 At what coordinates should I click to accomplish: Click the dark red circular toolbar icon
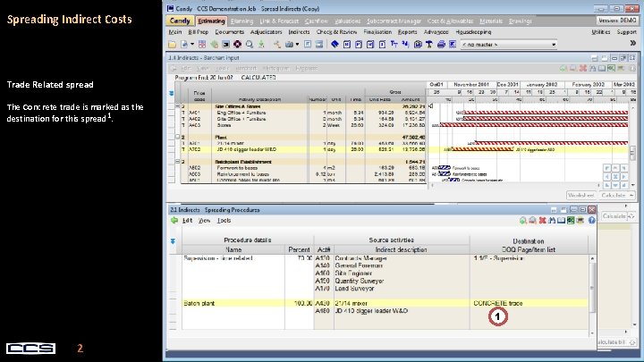click(237, 45)
